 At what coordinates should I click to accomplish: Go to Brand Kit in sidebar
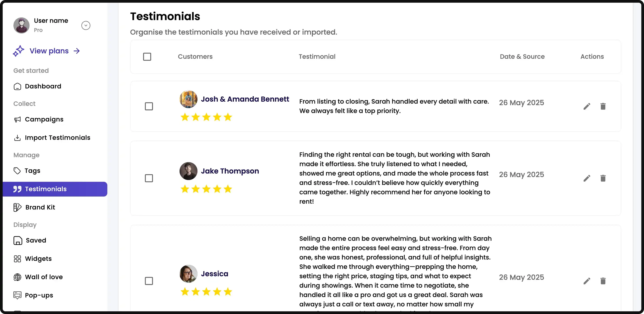[x=40, y=207]
